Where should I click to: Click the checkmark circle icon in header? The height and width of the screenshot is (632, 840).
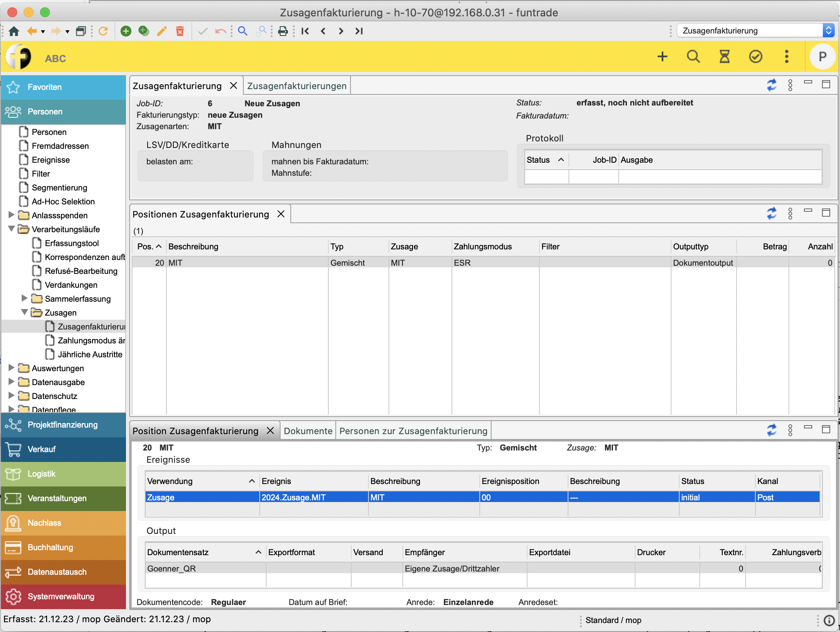[755, 56]
